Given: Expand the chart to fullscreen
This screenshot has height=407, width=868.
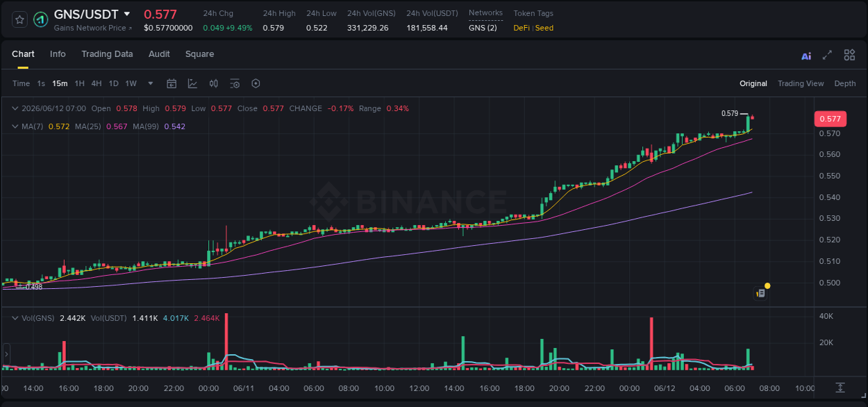Looking at the screenshot, I should pyautogui.click(x=827, y=56).
